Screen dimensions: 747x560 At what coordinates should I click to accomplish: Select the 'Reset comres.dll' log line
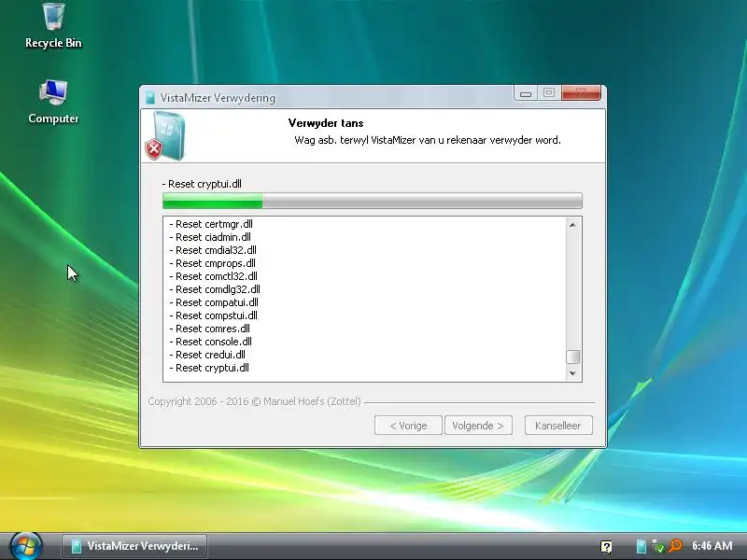tap(209, 329)
